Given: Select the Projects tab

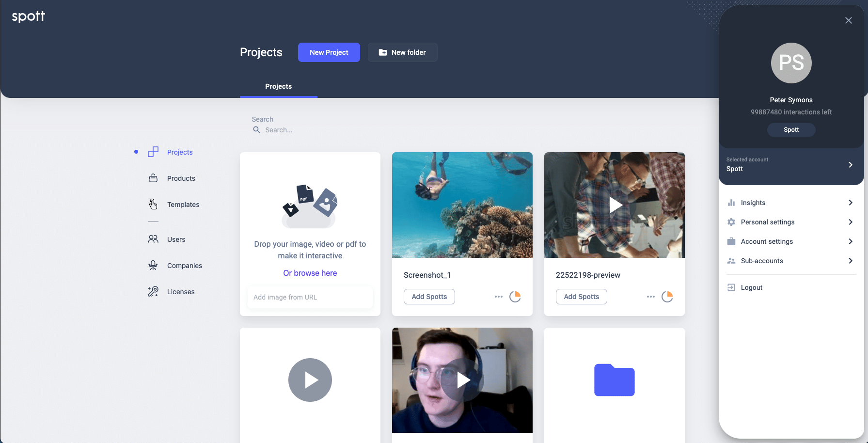Looking at the screenshot, I should pyautogui.click(x=279, y=86).
